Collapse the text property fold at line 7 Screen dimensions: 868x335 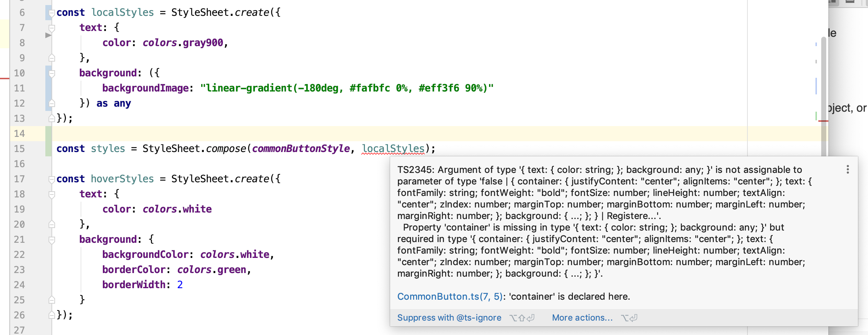51,27
